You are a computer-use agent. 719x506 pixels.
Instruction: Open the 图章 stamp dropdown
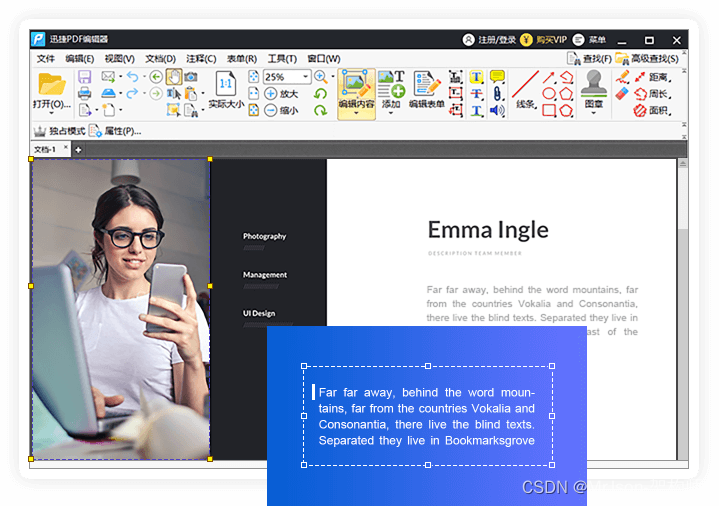[x=593, y=113]
